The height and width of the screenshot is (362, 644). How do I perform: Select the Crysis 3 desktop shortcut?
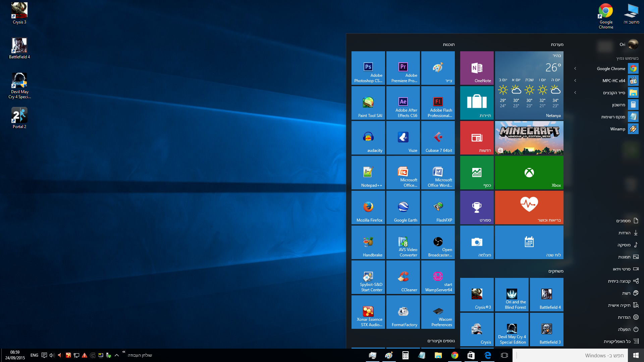pyautogui.click(x=19, y=13)
